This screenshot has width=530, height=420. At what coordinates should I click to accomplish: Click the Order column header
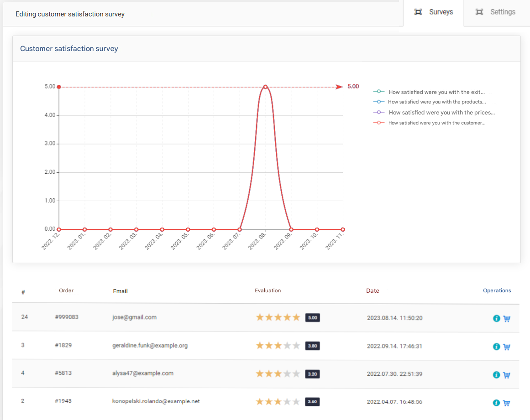coord(66,290)
